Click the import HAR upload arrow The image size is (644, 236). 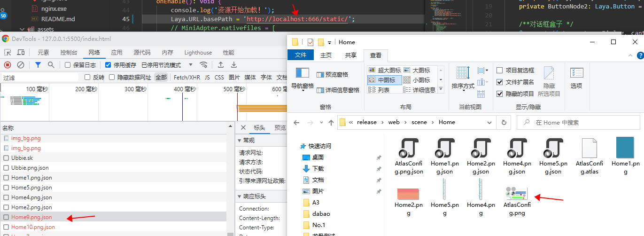click(220, 65)
